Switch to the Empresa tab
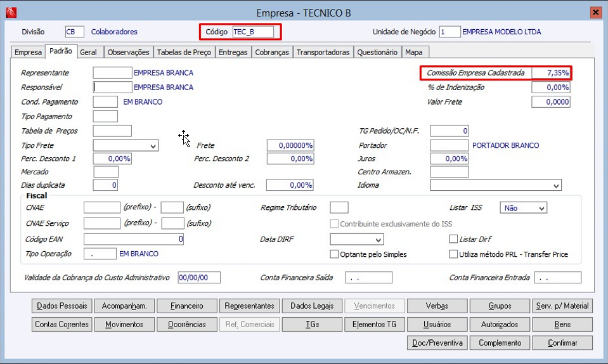 point(28,52)
